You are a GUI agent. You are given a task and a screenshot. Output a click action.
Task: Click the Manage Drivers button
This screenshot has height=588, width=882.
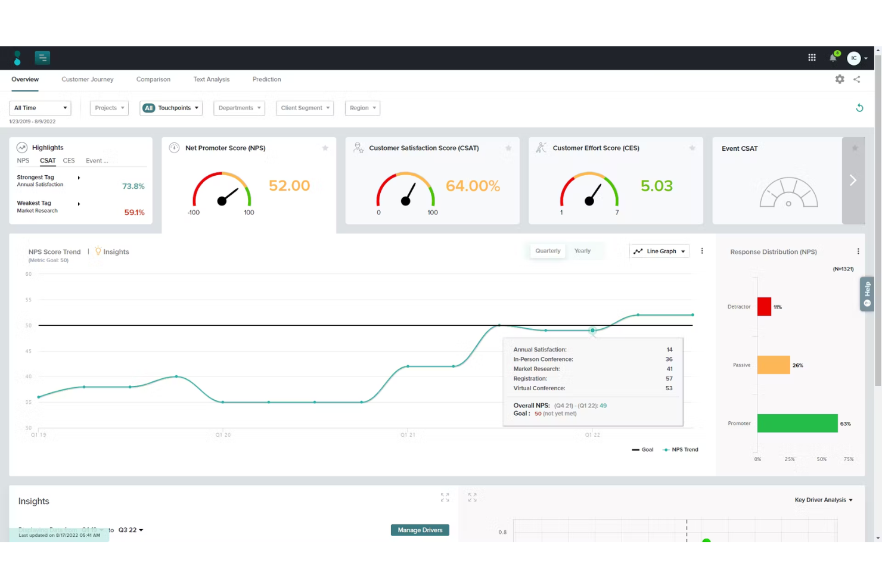pos(420,530)
